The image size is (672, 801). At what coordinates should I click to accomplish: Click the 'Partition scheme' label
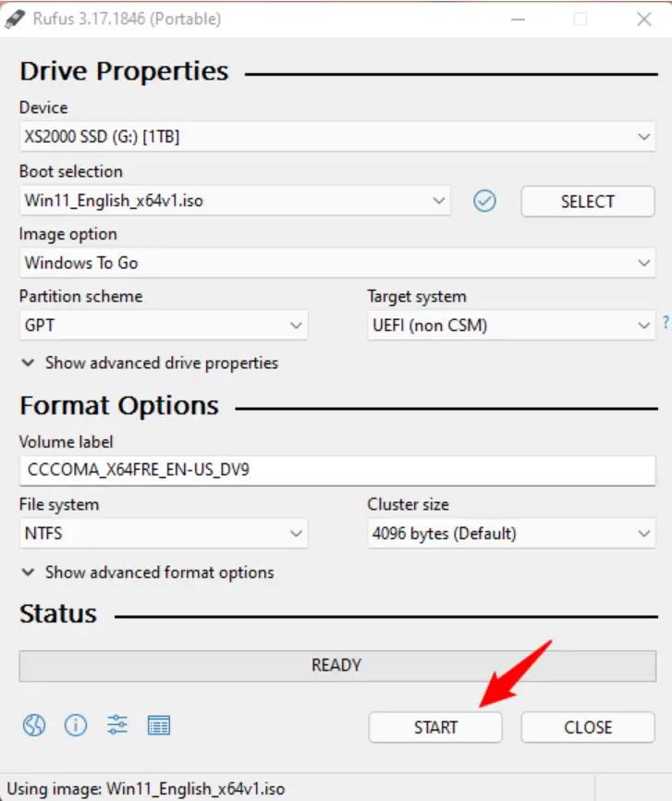click(x=80, y=296)
